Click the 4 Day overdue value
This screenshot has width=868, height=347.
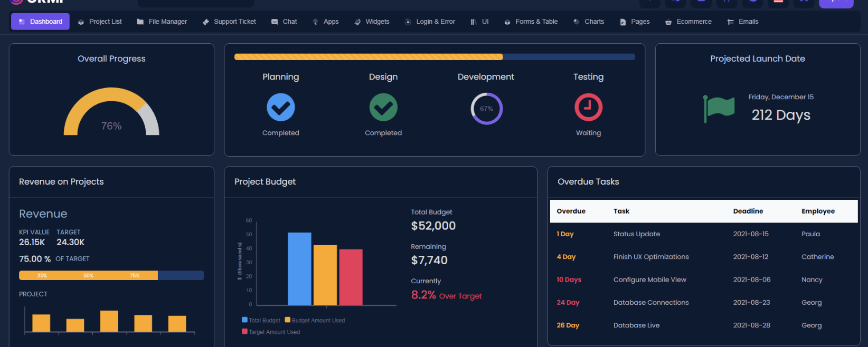[x=566, y=257]
